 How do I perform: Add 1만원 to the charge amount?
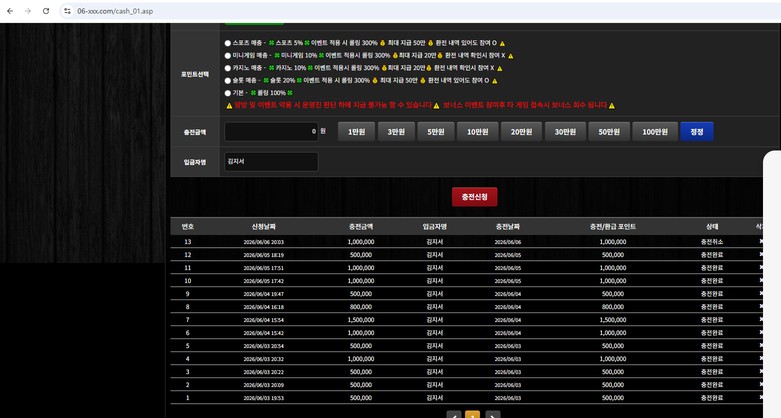(x=356, y=132)
